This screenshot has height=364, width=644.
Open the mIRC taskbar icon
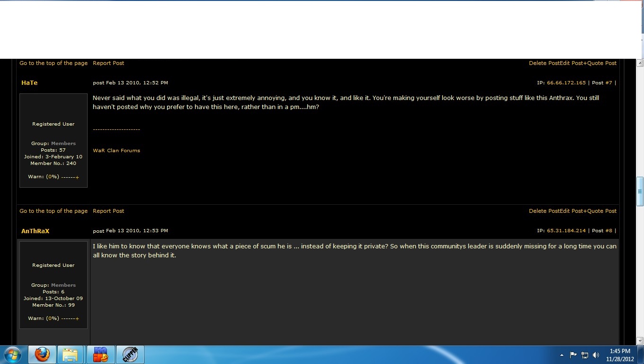point(100,355)
